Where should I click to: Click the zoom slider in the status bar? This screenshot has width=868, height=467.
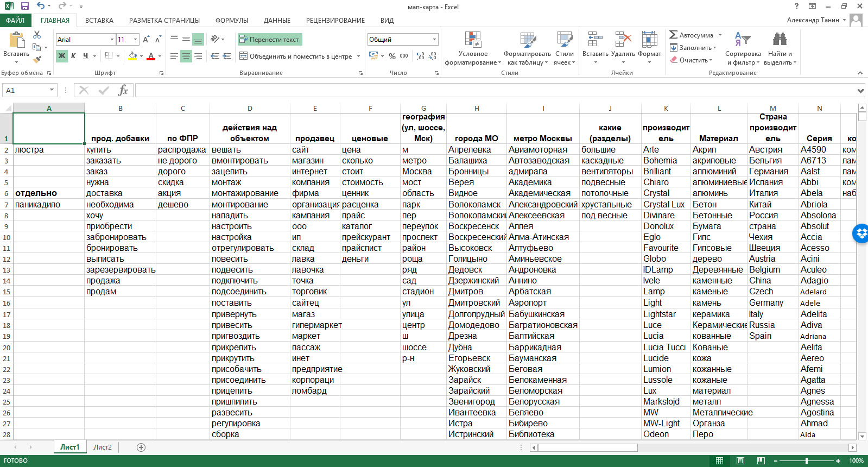point(807,460)
